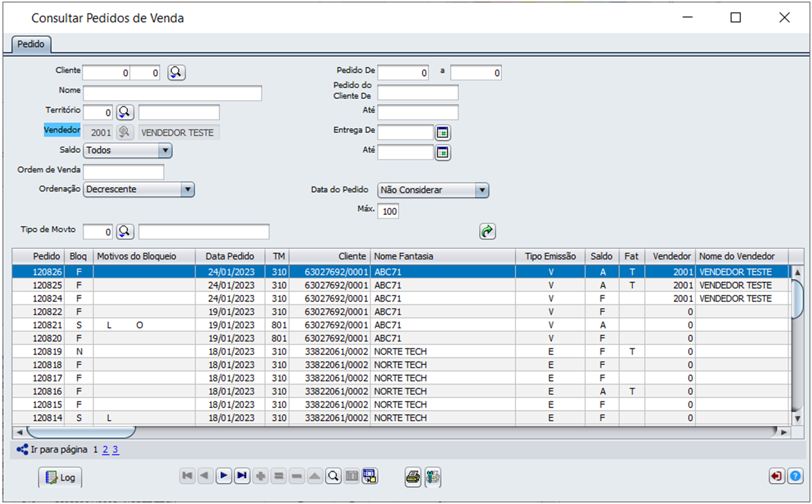Click vertical scrollbar down arrow of grid
The width and height of the screenshot is (812, 504).
tap(797, 418)
